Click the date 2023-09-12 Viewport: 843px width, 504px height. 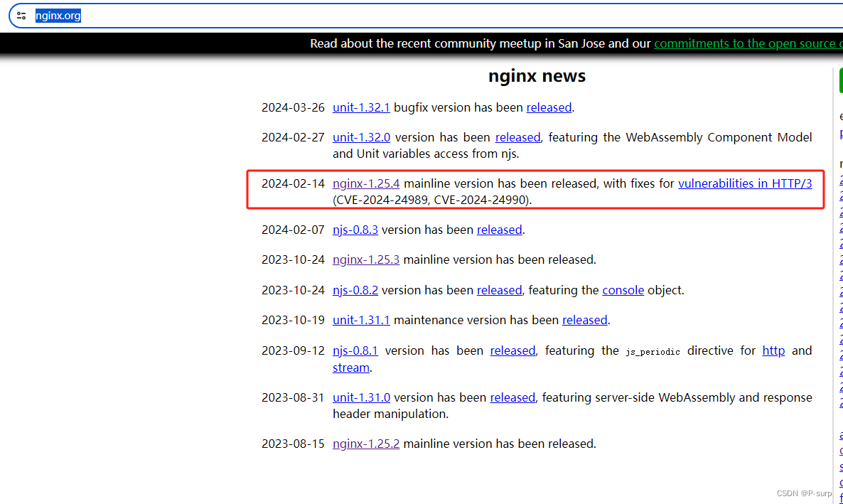click(293, 350)
